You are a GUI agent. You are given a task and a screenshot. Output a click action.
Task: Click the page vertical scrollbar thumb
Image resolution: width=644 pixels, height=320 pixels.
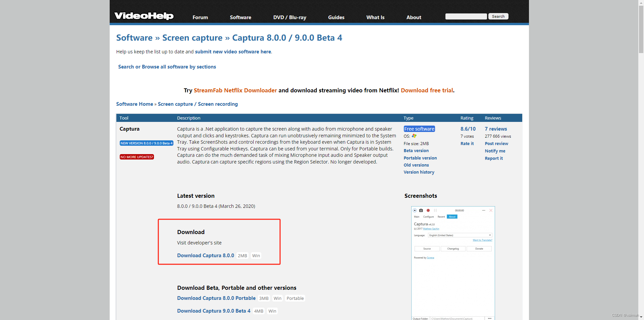(x=641, y=30)
